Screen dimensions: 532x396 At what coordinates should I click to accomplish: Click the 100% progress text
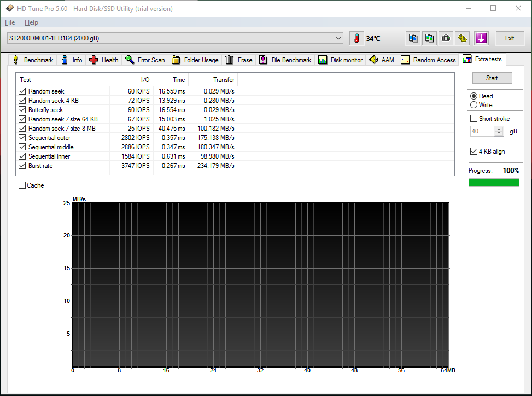511,170
